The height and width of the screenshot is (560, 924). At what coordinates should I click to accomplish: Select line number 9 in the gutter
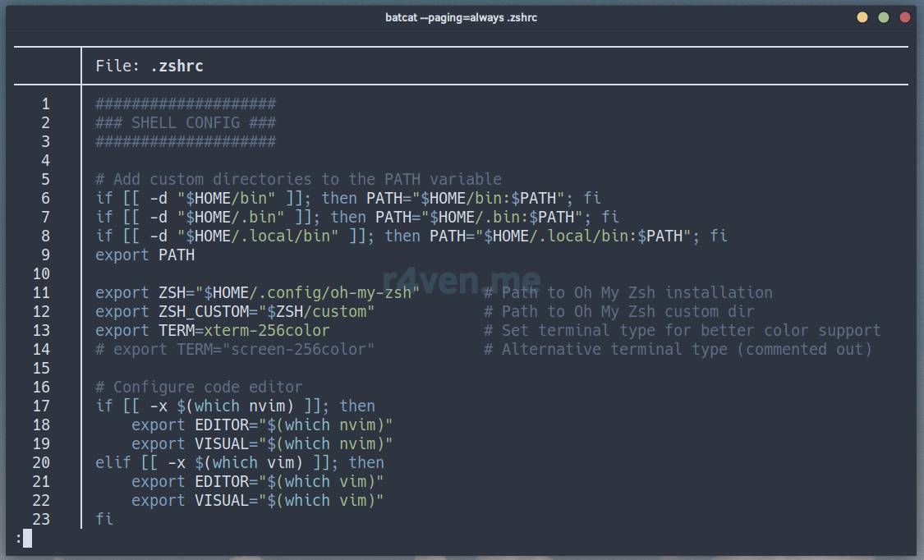pos(46,255)
